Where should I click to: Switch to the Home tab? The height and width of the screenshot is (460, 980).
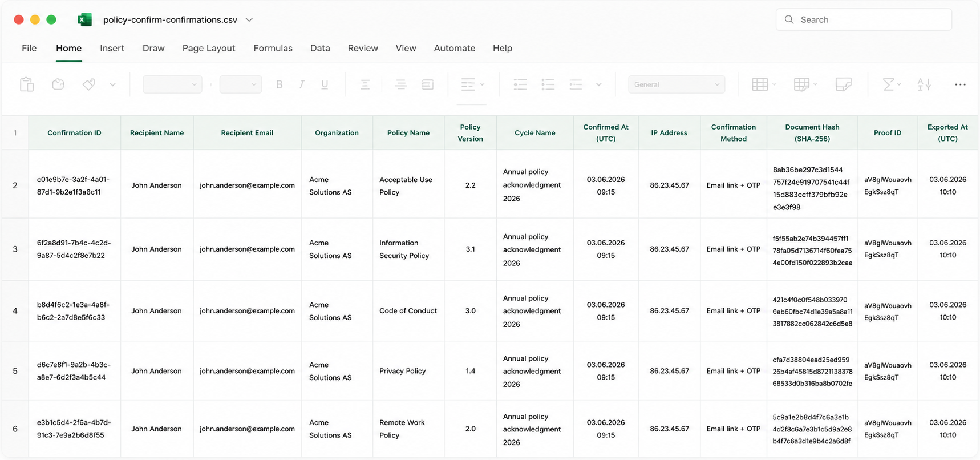(68, 48)
